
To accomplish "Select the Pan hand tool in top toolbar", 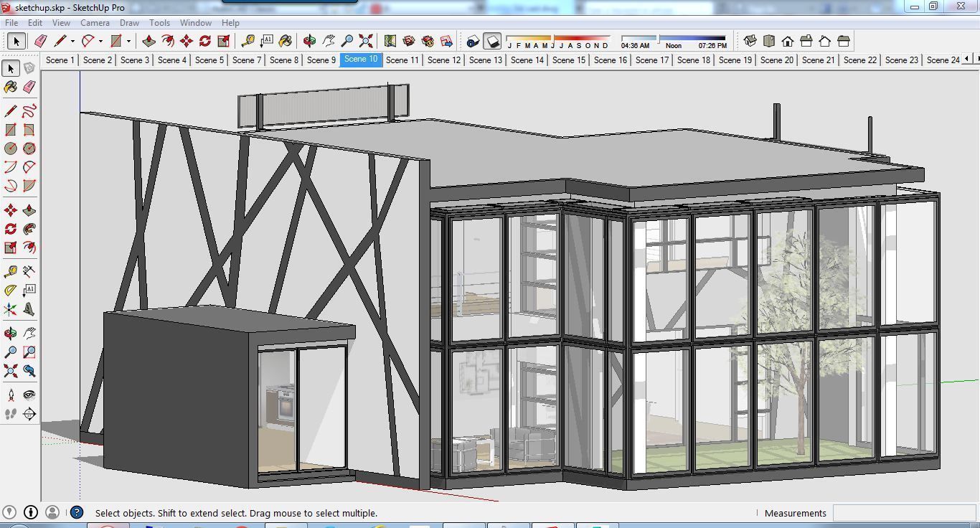I will click(329, 41).
